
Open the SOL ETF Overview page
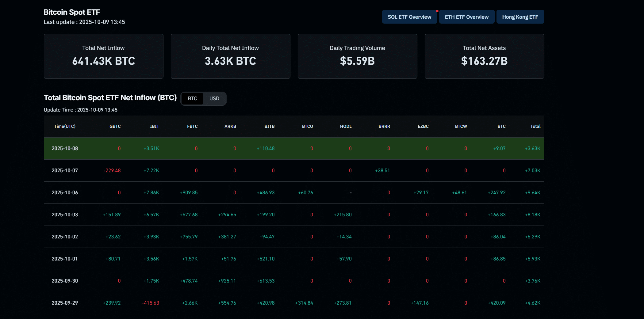click(409, 17)
